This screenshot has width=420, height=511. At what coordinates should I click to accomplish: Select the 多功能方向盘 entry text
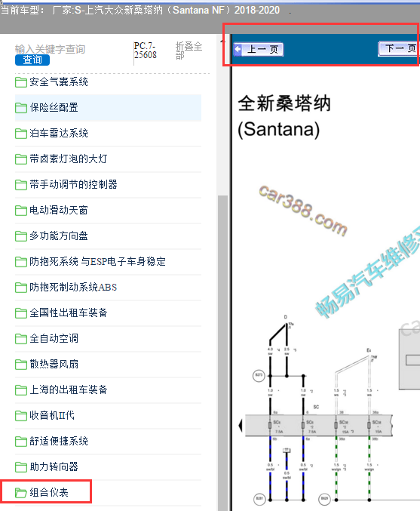point(59,235)
